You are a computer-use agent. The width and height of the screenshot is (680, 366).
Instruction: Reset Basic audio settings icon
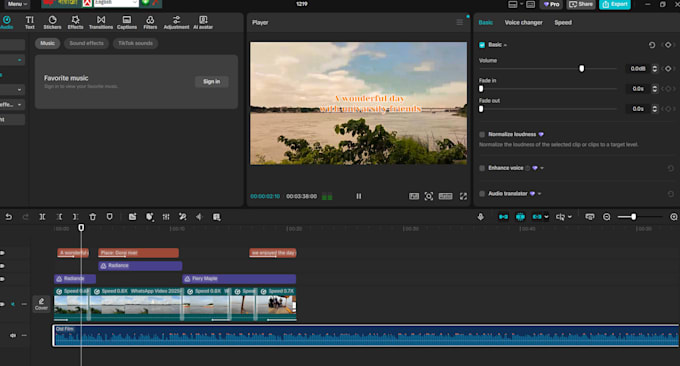tap(652, 45)
